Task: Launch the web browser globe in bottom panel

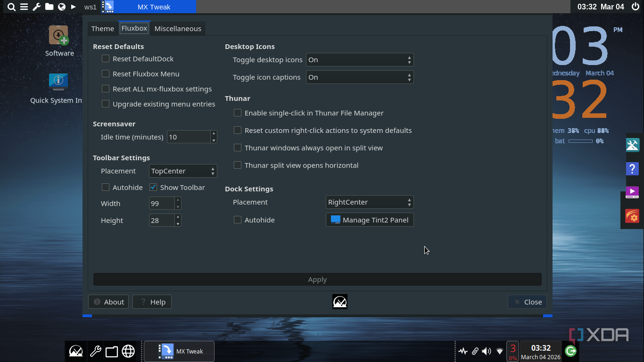Action: click(x=128, y=351)
